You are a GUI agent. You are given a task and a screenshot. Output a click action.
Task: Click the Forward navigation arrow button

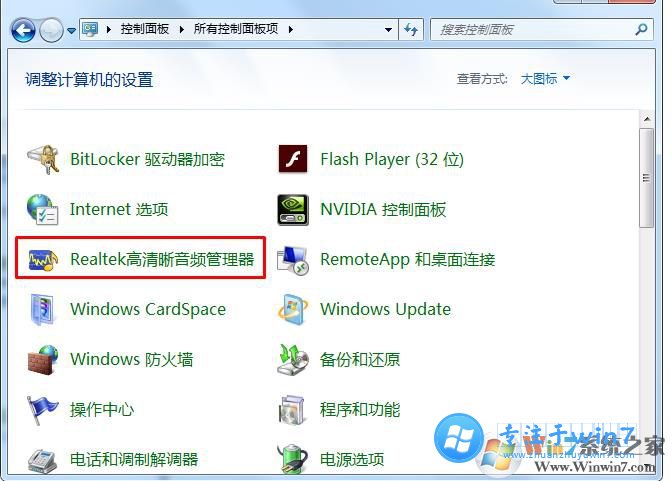(51, 30)
